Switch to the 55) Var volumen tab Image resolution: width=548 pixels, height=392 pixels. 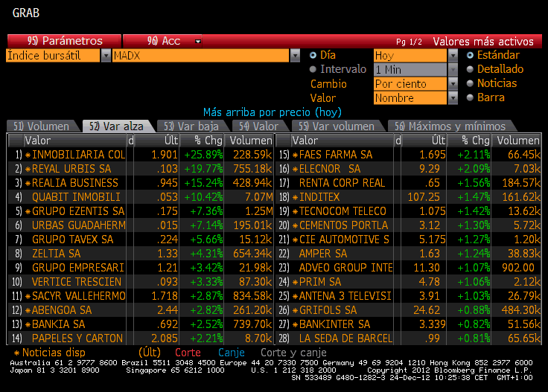(337, 126)
